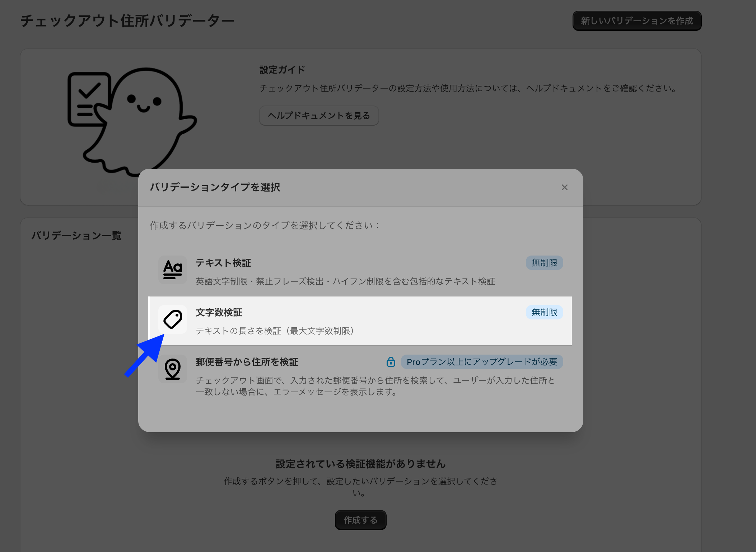756x552 pixels.
Task: Click 無制限 badge on 文字数検証 row
Action: [544, 312]
